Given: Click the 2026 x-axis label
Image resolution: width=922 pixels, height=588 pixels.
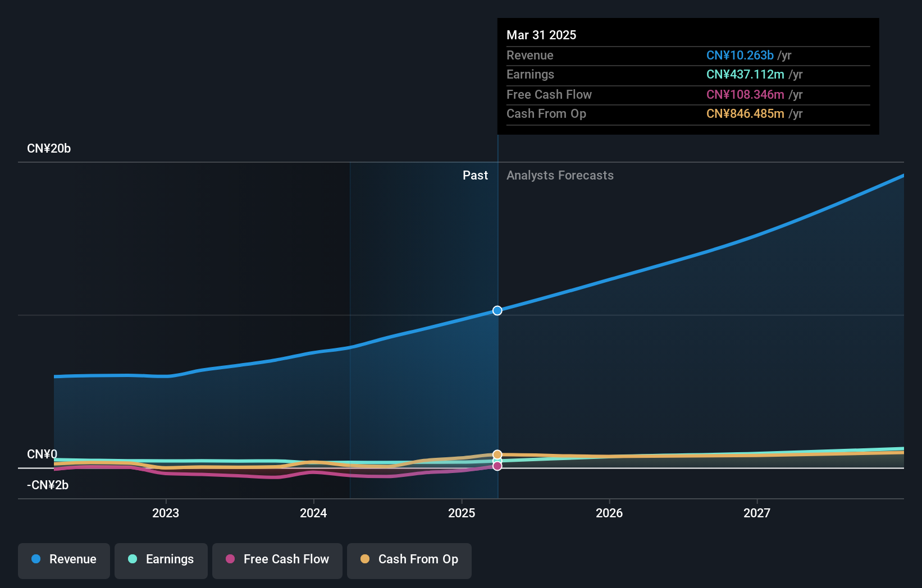Looking at the screenshot, I should pyautogui.click(x=609, y=513).
